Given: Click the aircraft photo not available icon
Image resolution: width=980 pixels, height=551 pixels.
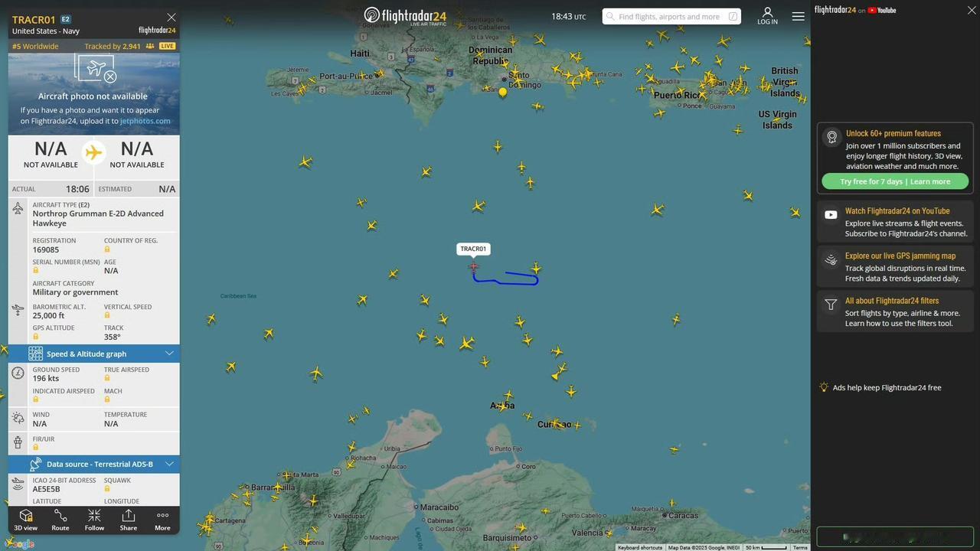Looking at the screenshot, I should tap(95, 70).
